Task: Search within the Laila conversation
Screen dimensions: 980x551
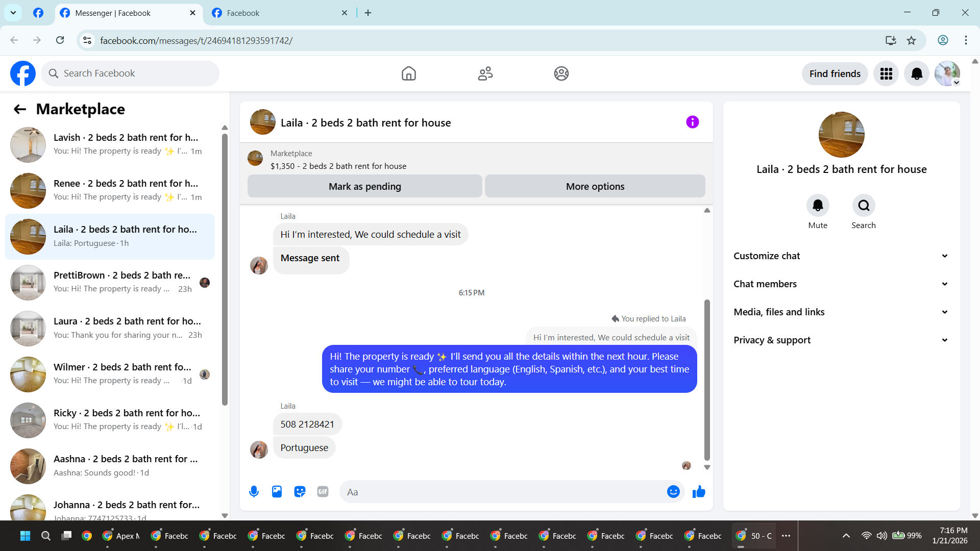Action: (864, 206)
